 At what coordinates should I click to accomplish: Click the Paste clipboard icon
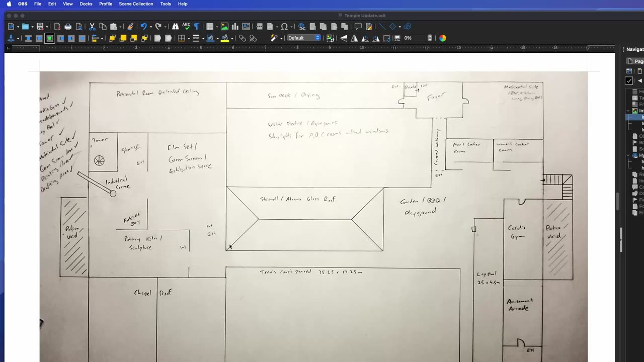point(114,26)
